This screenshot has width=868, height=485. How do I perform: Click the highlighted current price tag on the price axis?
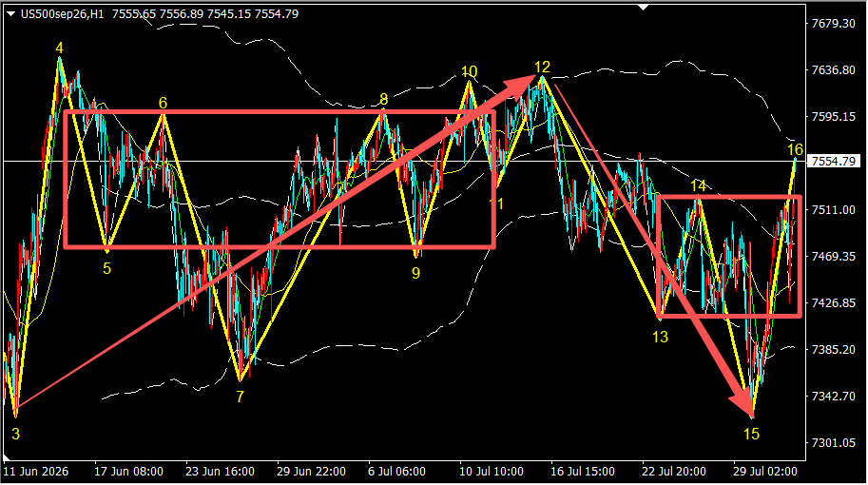point(833,161)
